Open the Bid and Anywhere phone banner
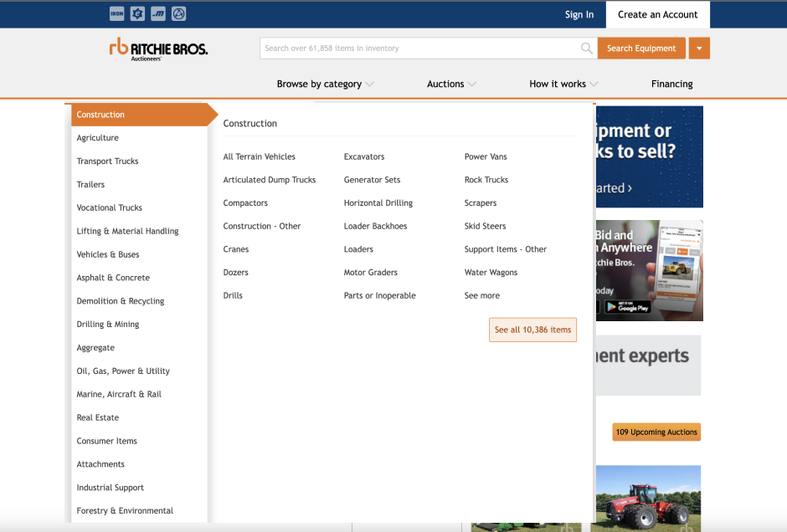 [650, 270]
